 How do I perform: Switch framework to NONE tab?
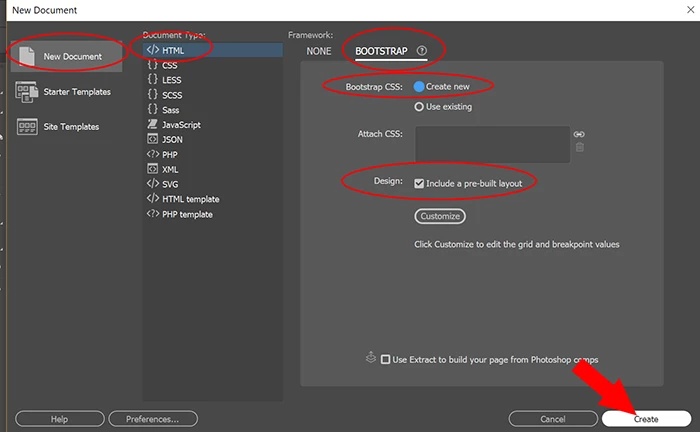click(x=319, y=51)
